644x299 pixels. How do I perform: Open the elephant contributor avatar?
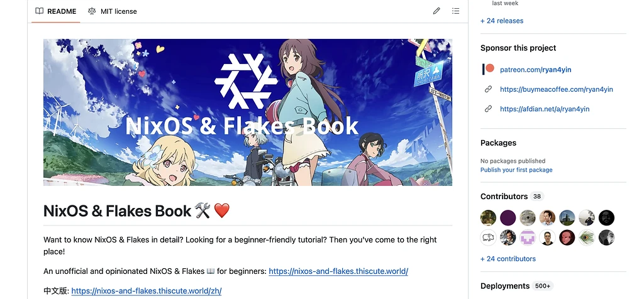(488, 237)
